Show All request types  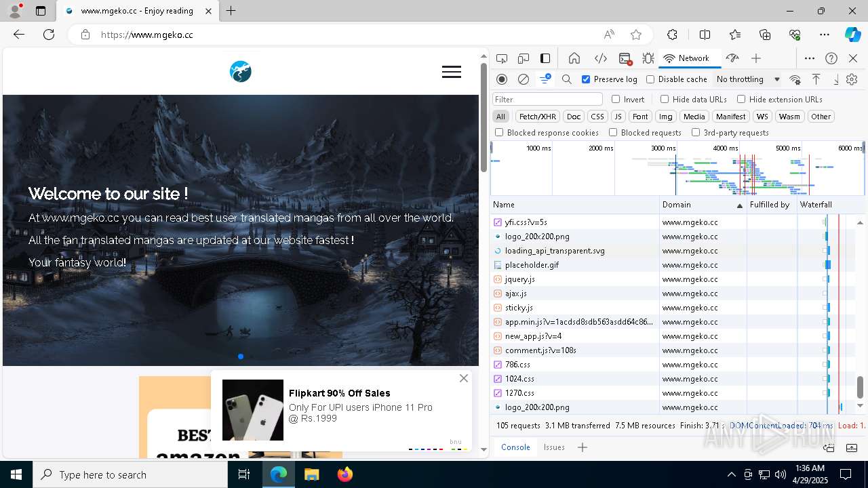tap(500, 117)
